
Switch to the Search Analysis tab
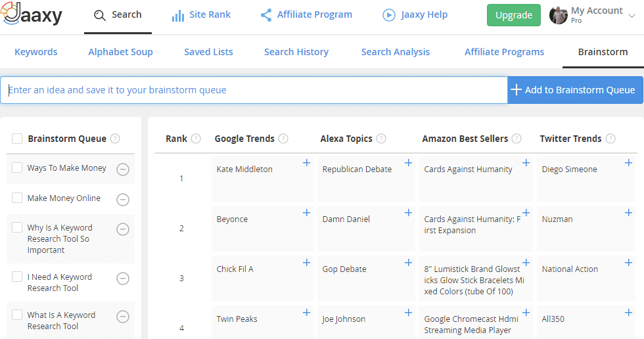tap(396, 52)
